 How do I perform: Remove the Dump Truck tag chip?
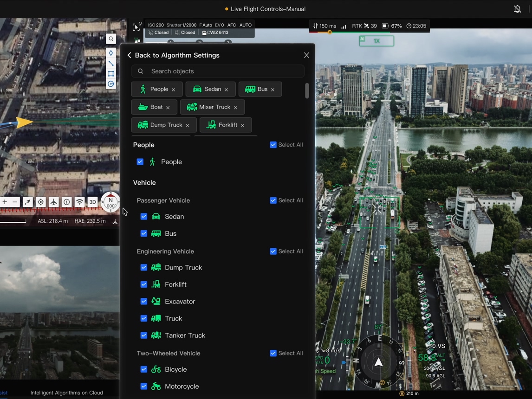click(x=188, y=125)
